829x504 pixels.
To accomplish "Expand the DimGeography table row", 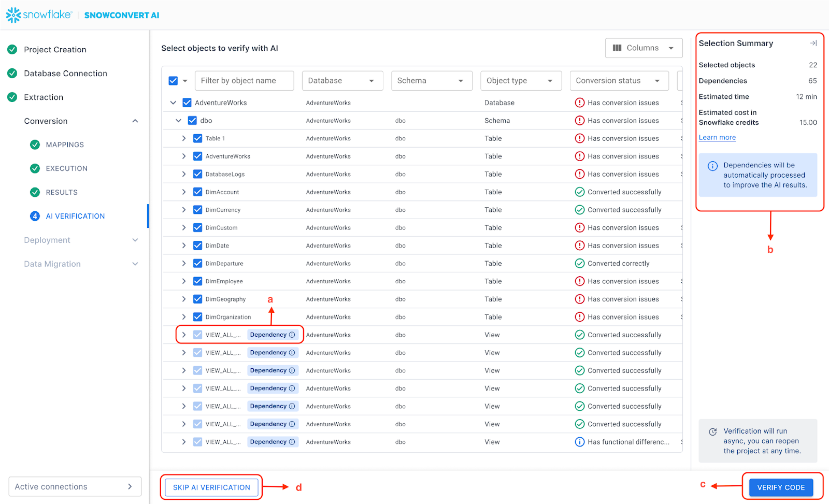I will tap(184, 299).
